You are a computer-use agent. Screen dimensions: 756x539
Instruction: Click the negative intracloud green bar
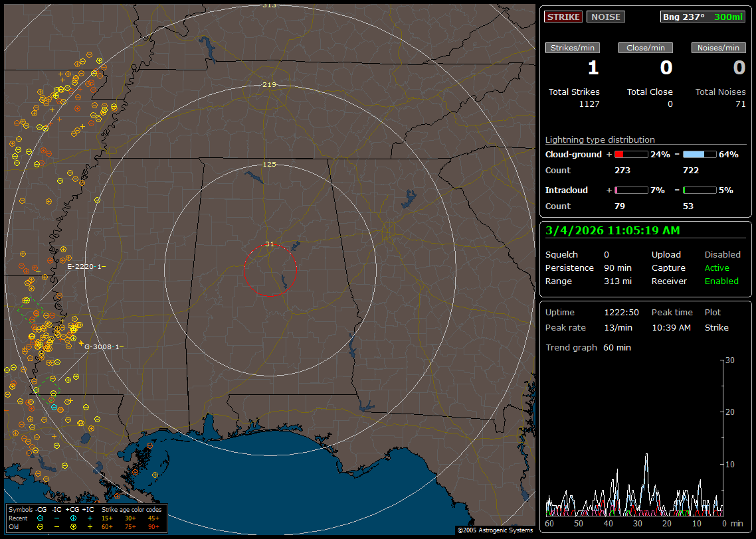click(x=700, y=191)
